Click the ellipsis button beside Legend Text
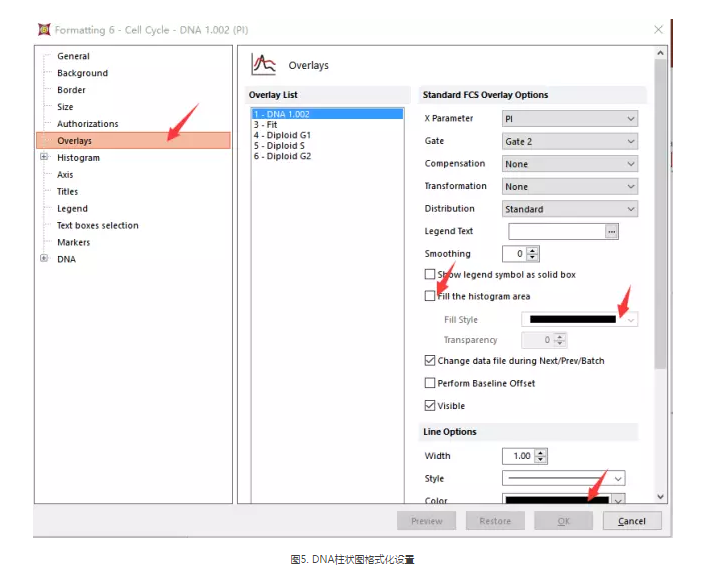 pos(612,232)
